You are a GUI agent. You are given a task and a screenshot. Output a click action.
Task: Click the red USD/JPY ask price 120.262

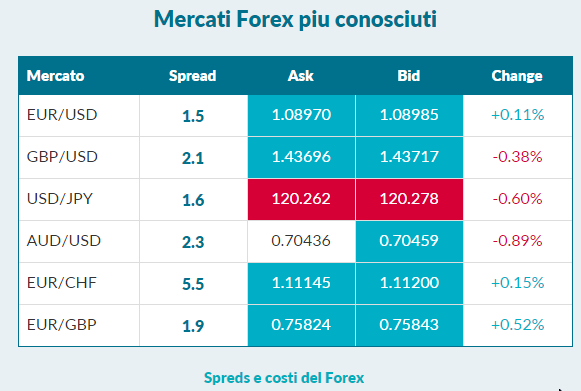[x=301, y=199]
